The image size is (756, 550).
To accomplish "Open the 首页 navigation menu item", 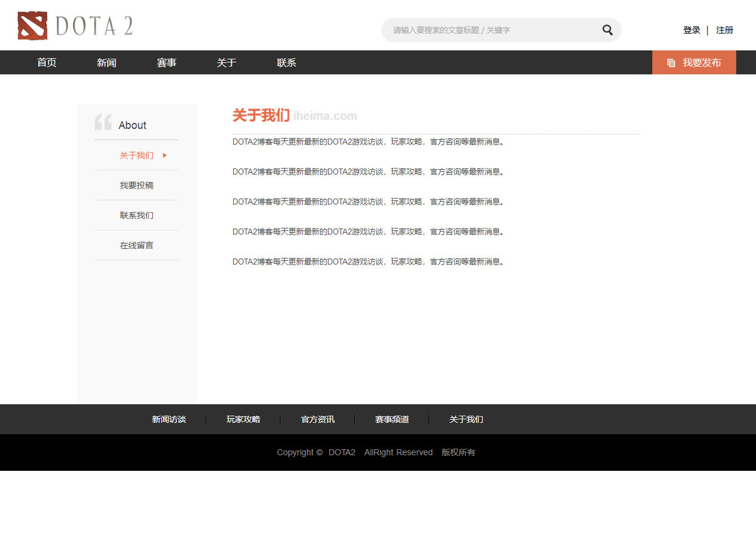I will (47, 63).
